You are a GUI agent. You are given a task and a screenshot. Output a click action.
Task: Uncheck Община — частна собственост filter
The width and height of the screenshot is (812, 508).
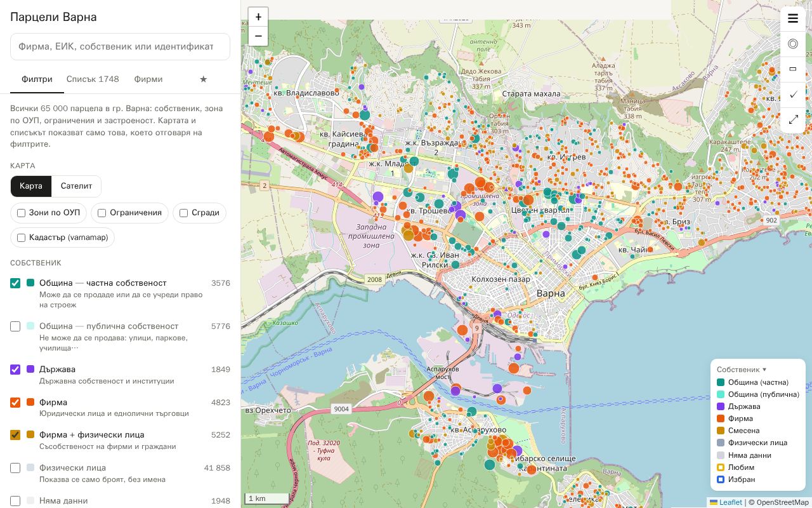(15, 283)
